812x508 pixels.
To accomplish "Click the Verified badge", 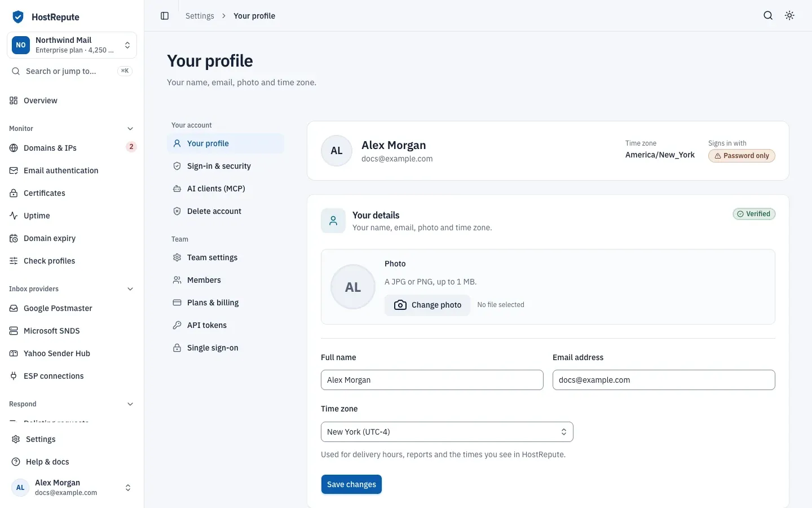I will pos(754,214).
